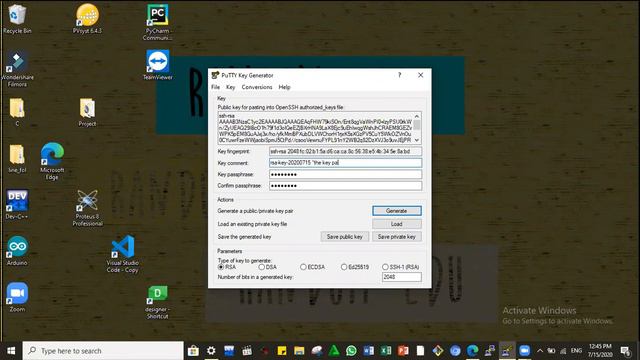
Task: Open the Arduino desktop shortcut
Action: 17,251
